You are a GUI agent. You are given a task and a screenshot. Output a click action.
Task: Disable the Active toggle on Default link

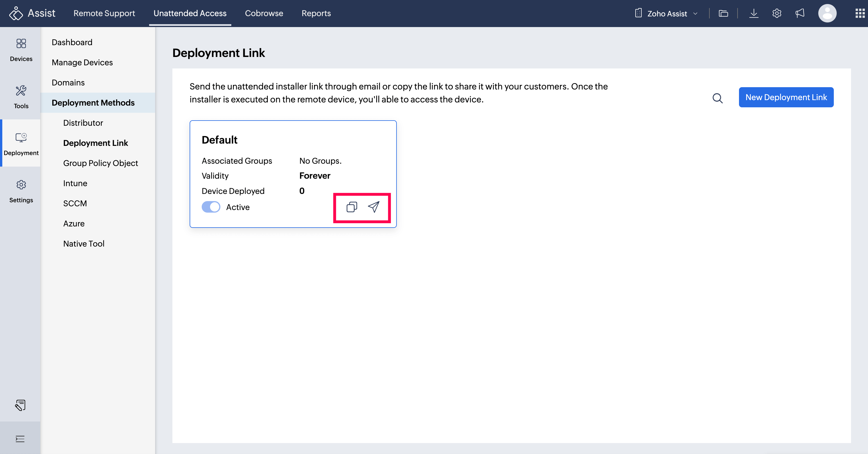[x=211, y=207]
